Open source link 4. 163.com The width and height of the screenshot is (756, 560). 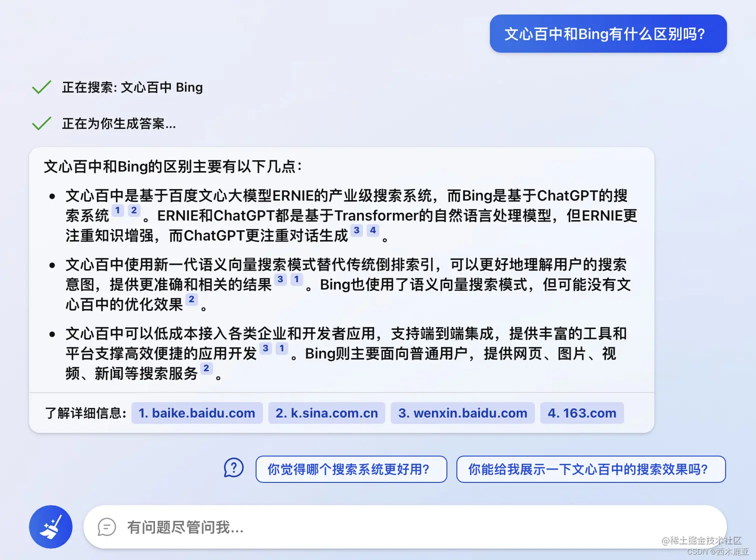(582, 413)
